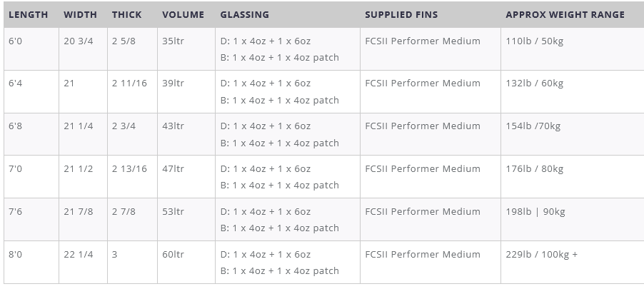Select the 6'0 length cell

pyautogui.click(x=16, y=41)
